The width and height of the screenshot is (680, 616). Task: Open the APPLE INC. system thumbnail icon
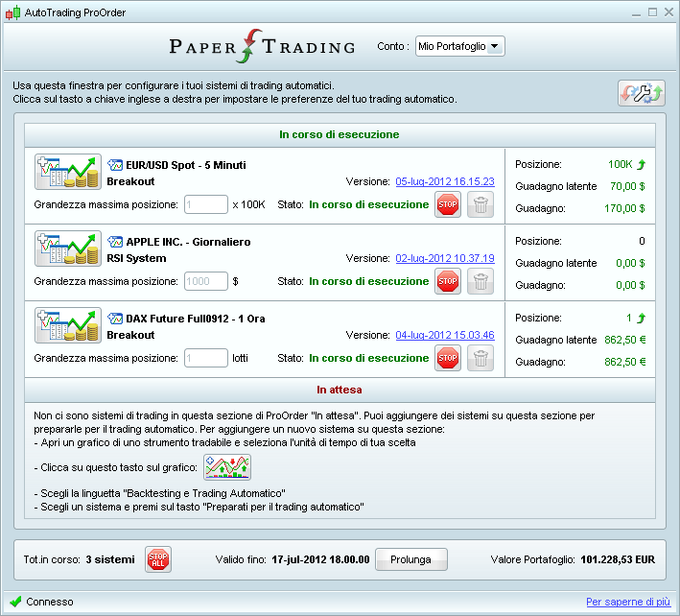pyautogui.click(x=68, y=249)
